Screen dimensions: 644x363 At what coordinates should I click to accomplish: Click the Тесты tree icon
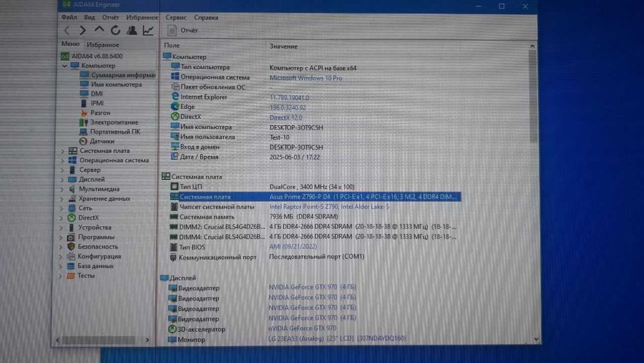pos(70,276)
